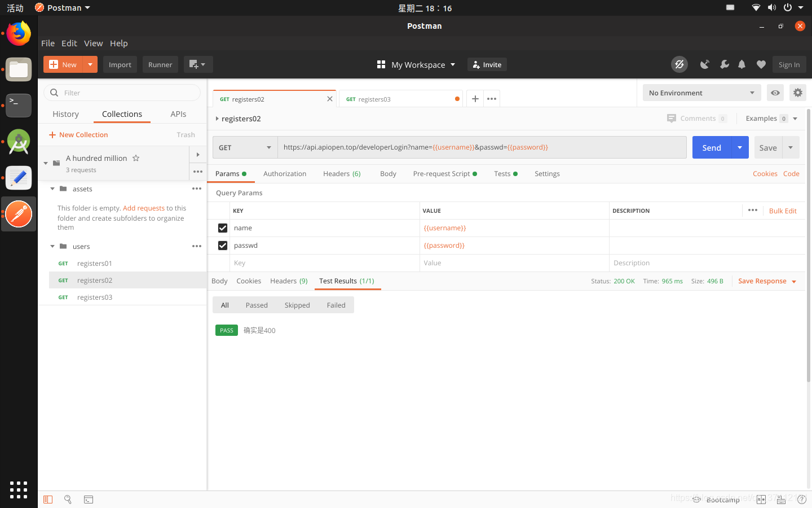This screenshot has width=812, height=508.
Task: Open the Find and Replace status bar icon
Action: click(x=68, y=500)
